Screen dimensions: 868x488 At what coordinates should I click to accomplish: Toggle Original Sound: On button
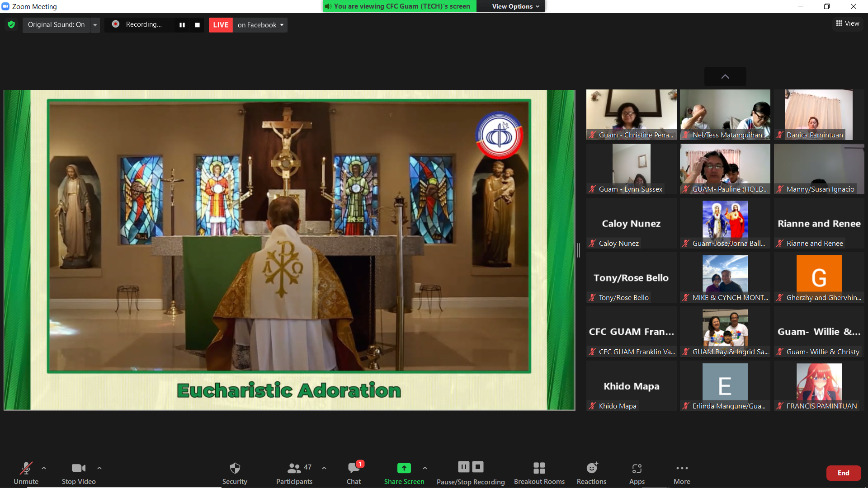pyautogui.click(x=56, y=24)
